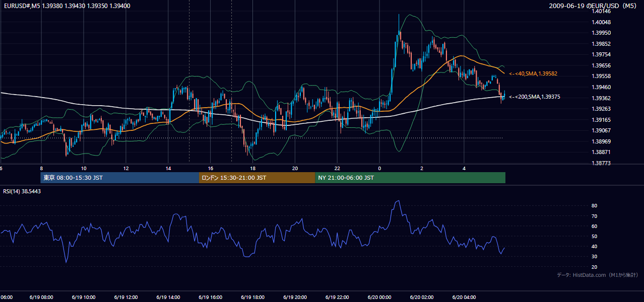Click price level 1.39656 on axis

tap(602, 65)
